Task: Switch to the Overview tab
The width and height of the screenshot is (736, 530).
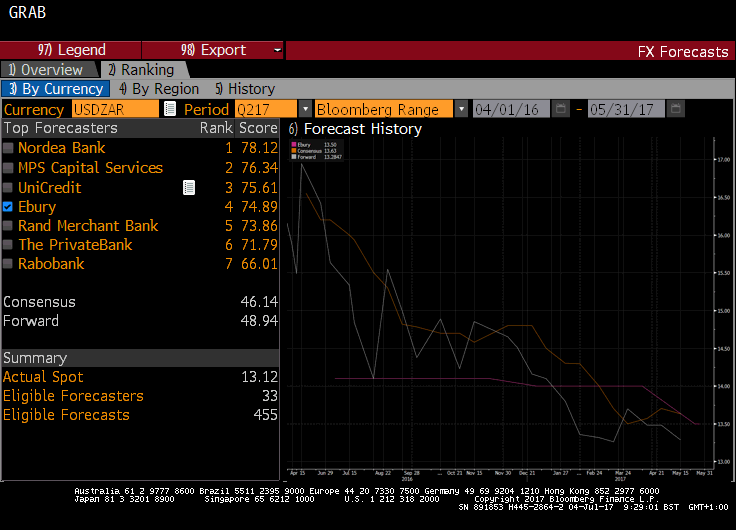Action: click(49, 70)
